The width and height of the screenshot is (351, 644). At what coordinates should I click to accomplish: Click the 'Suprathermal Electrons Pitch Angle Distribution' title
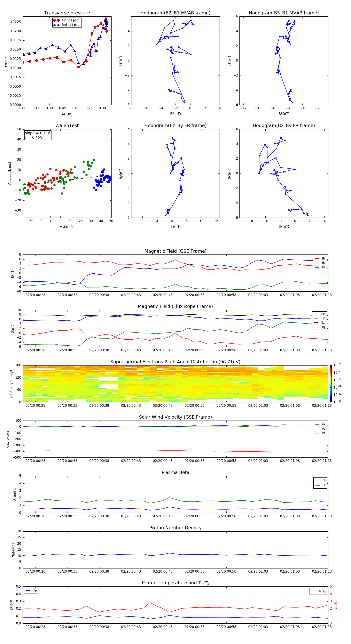[x=175, y=362]
